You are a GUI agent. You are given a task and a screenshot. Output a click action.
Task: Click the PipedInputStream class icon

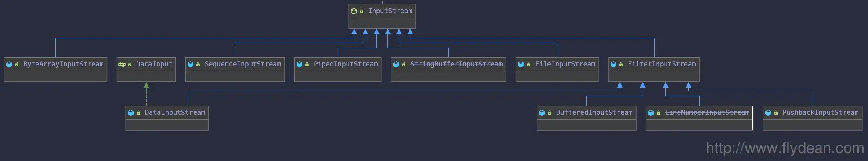point(299,64)
